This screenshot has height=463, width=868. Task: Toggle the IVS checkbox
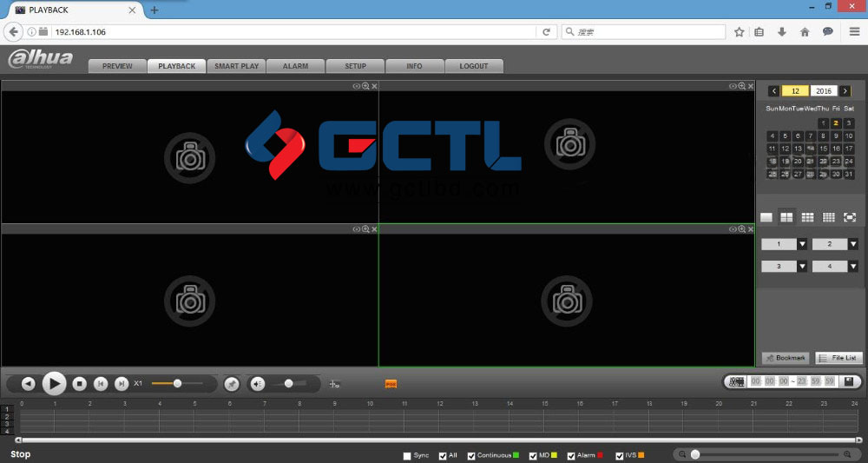tap(620, 456)
